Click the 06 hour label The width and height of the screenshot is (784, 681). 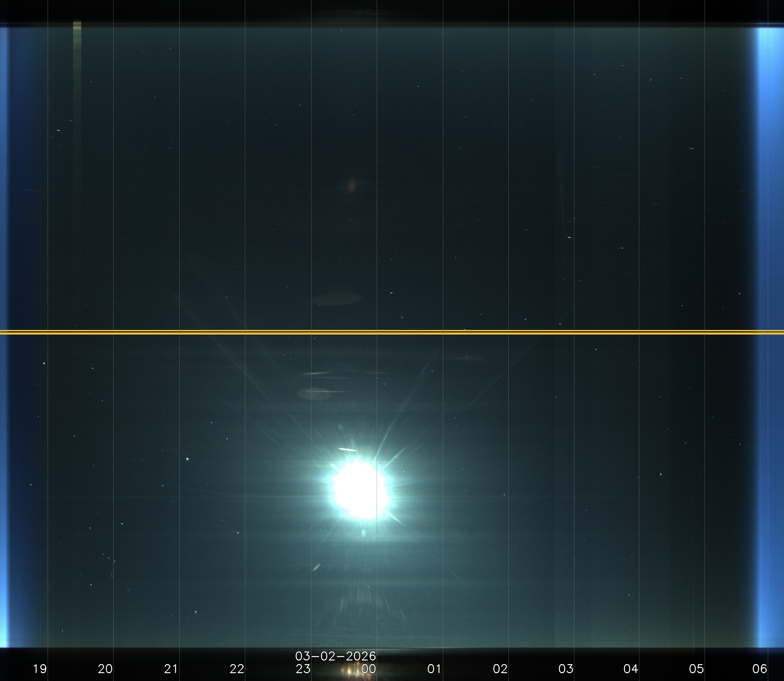pos(760,669)
